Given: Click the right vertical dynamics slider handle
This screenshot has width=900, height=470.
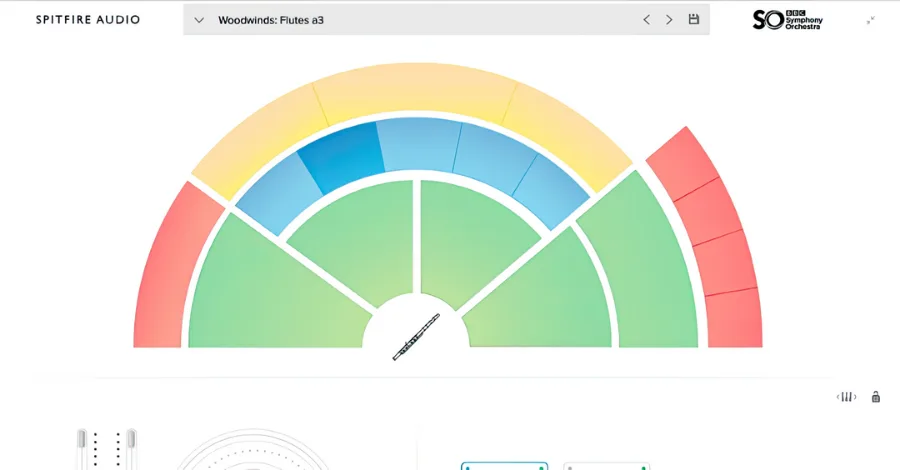Looking at the screenshot, I should 131,439.
